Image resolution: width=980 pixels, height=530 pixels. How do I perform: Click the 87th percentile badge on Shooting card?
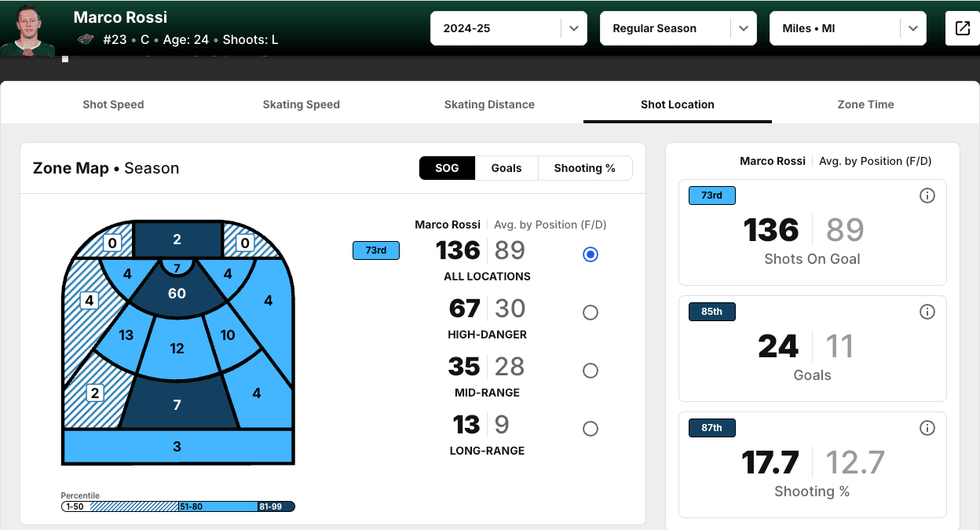711,428
